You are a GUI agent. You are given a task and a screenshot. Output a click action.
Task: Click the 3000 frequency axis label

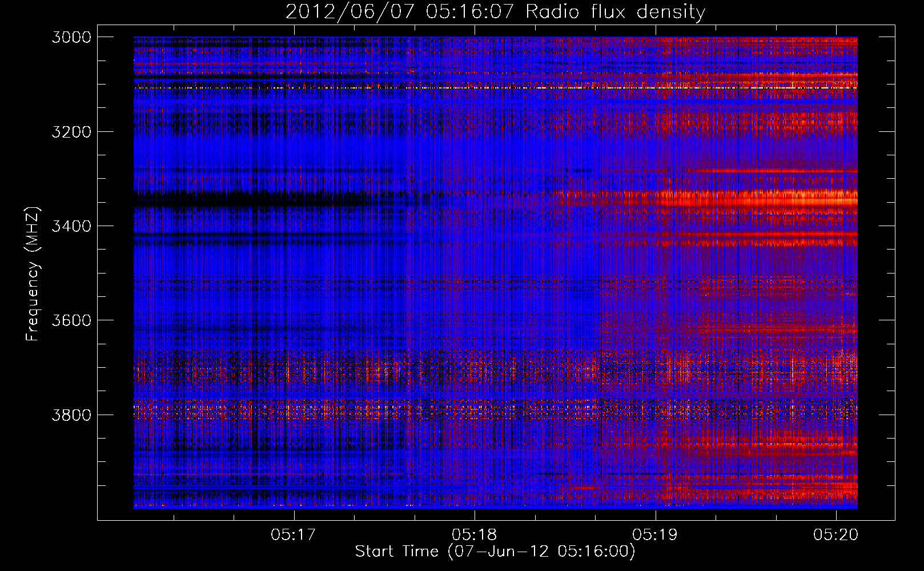(71, 37)
